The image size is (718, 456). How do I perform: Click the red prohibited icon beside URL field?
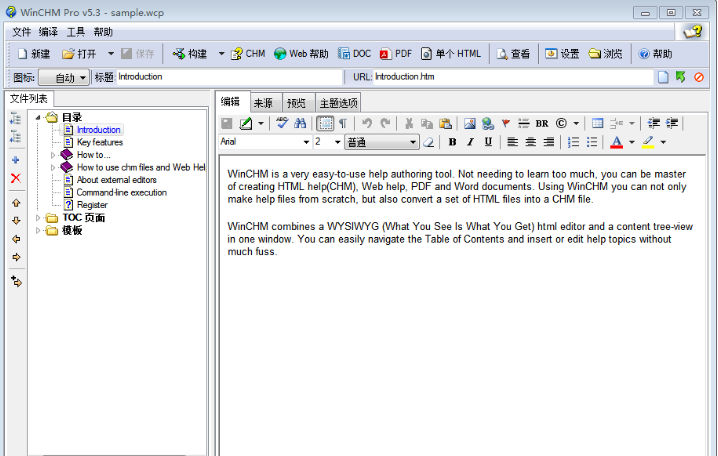point(699,77)
